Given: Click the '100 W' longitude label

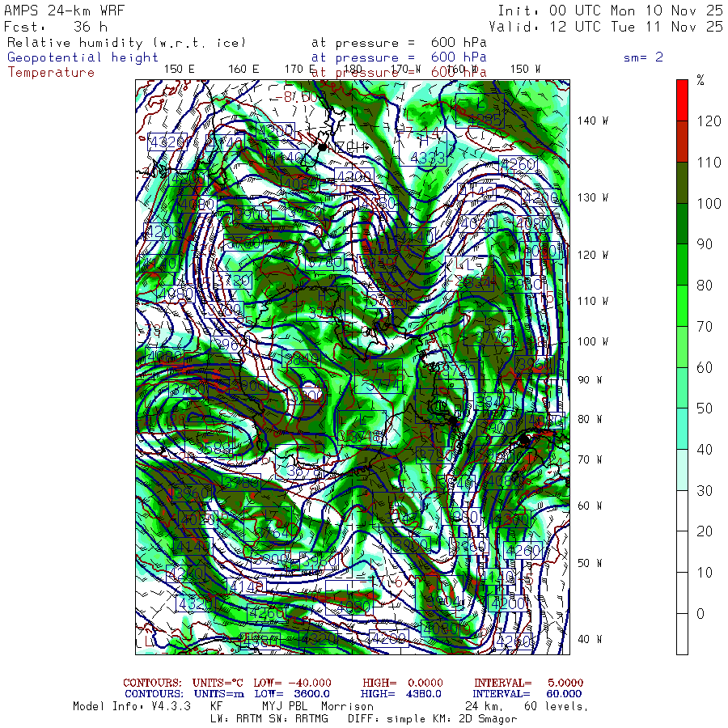Looking at the screenshot, I should (x=592, y=341).
